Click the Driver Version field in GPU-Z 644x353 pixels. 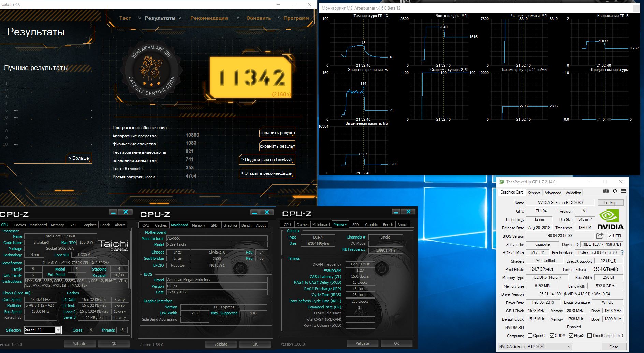coord(574,294)
